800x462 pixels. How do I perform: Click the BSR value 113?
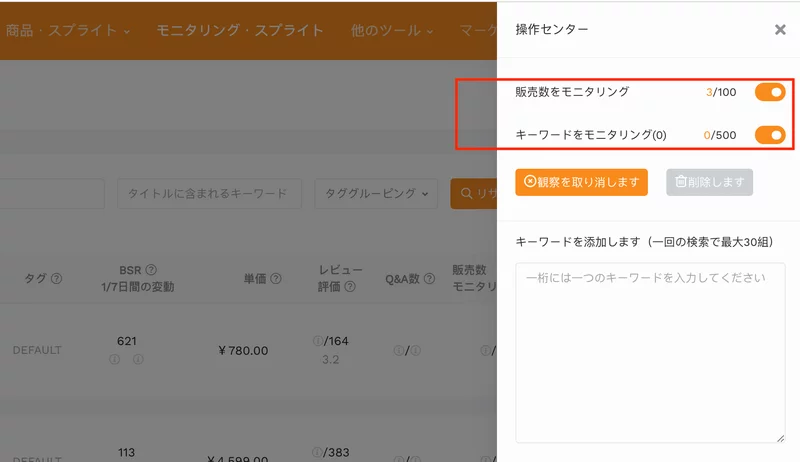click(x=127, y=453)
